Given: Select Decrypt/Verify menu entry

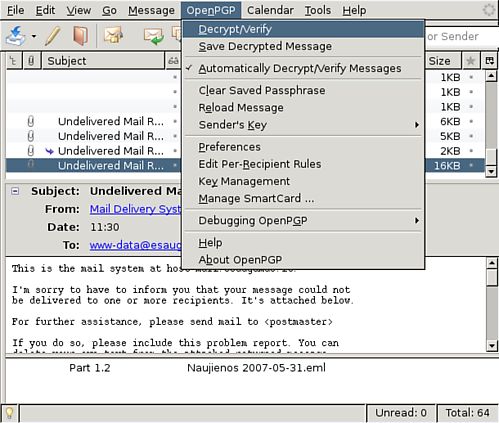Looking at the screenshot, I should pos(303,29).
